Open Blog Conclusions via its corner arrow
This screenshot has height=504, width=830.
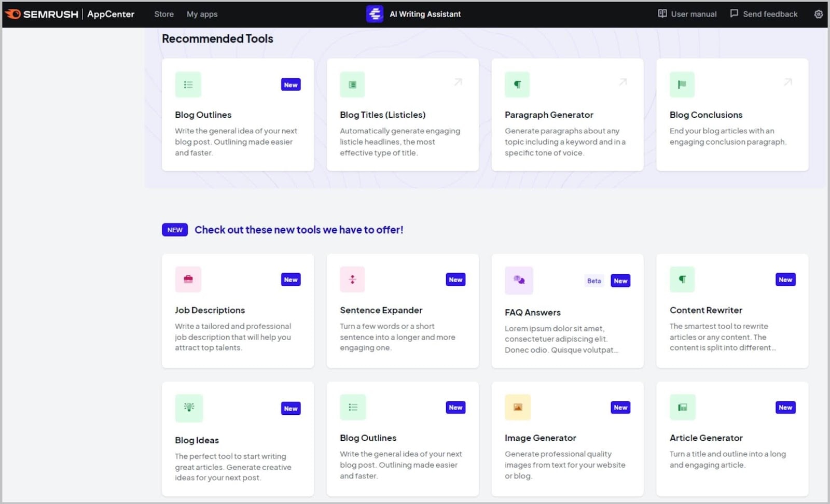tap(787, 81)
